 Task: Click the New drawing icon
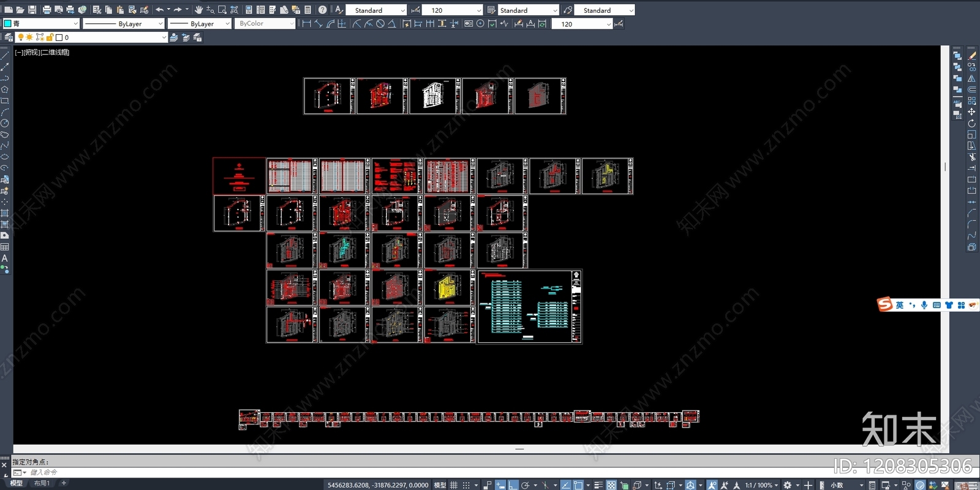(8, 10)
